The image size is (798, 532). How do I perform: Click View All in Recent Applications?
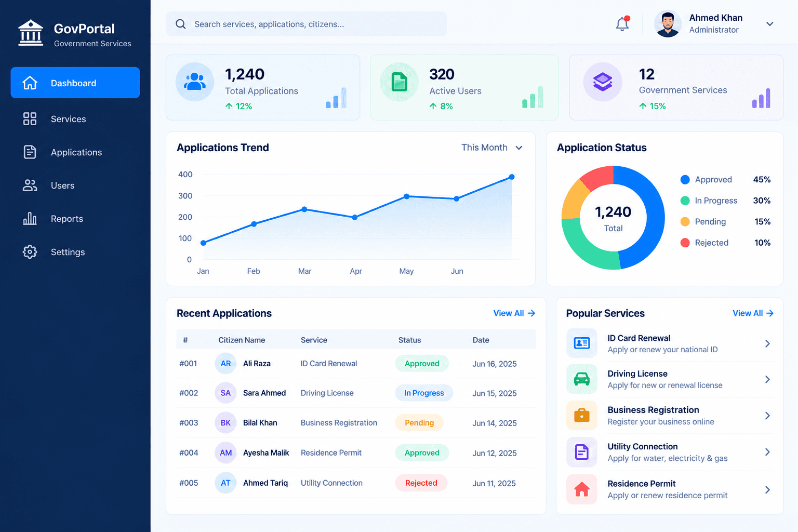point(514,313)
